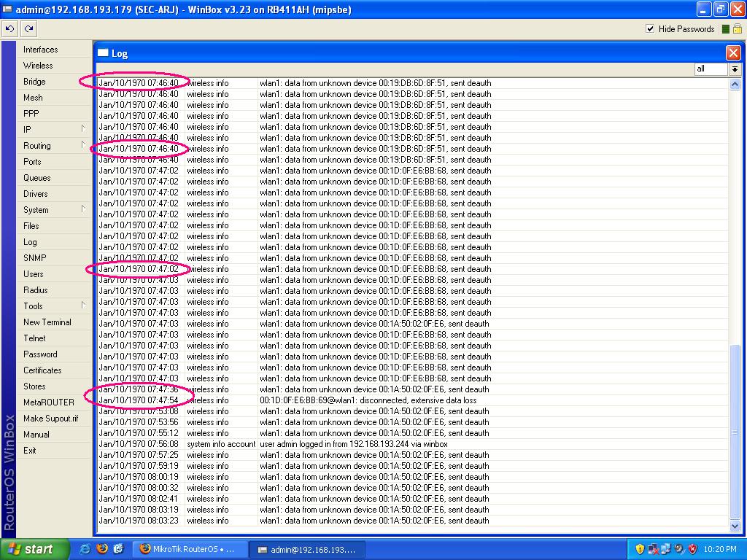Viewport: 747px width, 560px height.
Task: Select the log row timestamped 07:55:12
Action: pos(412,433)
